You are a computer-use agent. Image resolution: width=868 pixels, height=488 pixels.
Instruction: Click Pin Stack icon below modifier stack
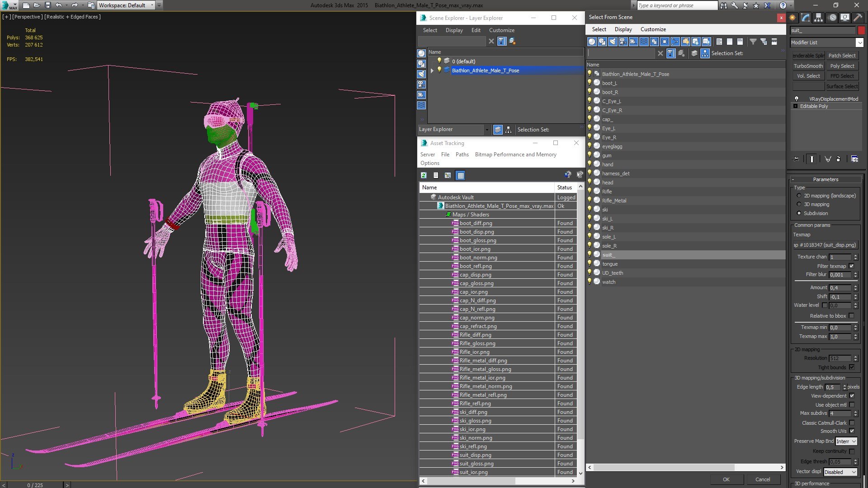[x=796, y=159]
